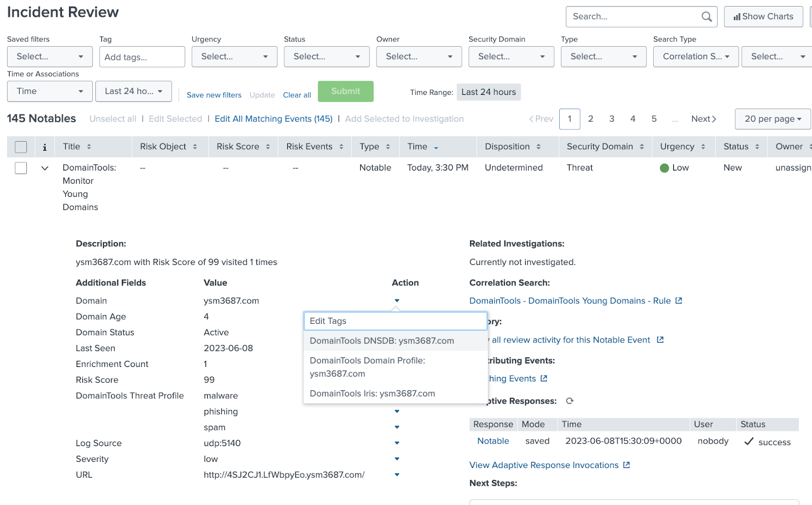812x505 pixels.
Task: Open the Time or Associations dropdown
Action: tap(50, 91)
